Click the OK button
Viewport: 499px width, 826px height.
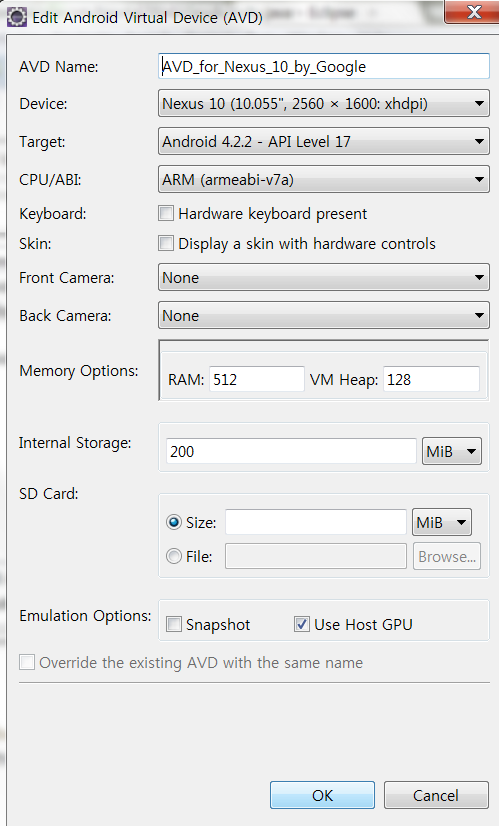click(322, 795)
